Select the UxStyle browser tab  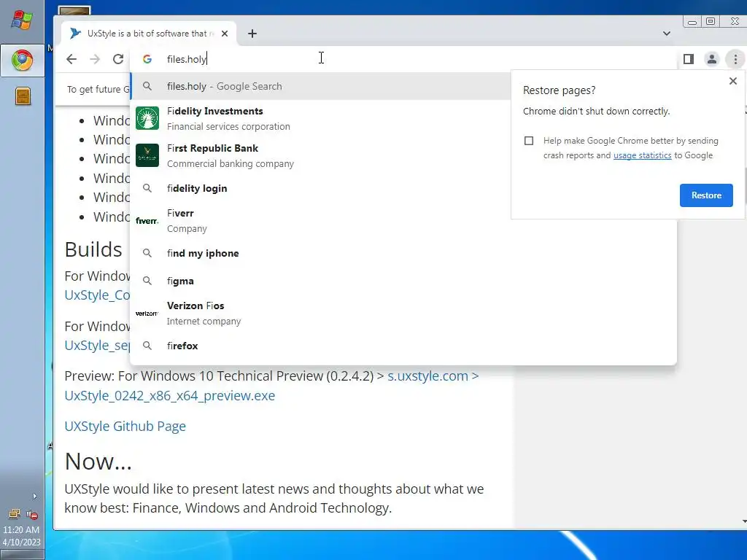click(x=149, y=34)
